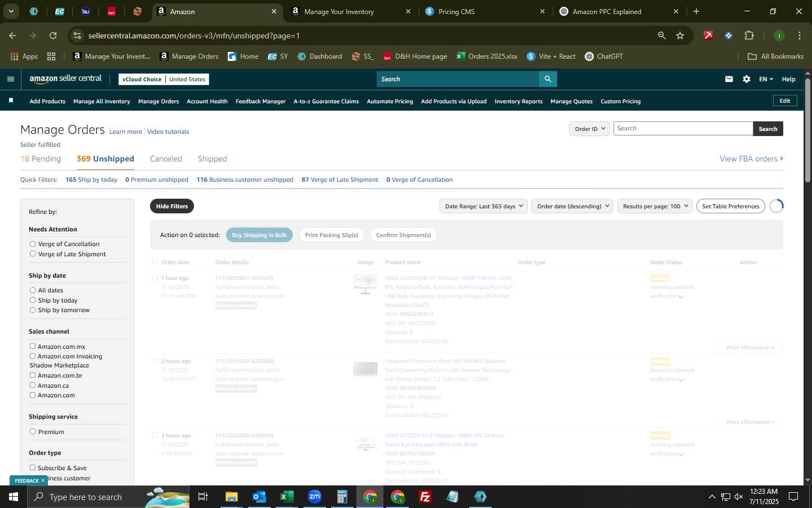Open Excel from the taskbar
The height and width of the screenshot is (508, 812).
tap(286, 497)
